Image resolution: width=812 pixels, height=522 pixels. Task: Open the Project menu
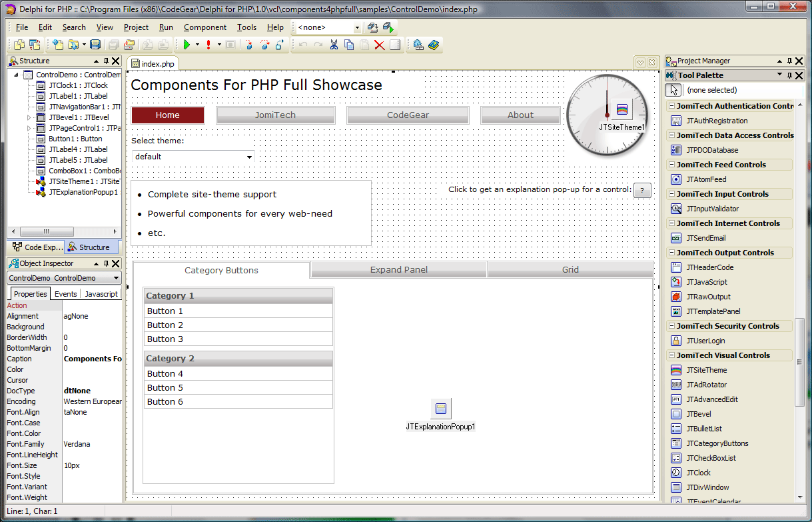pyautogui.click(x=136, y=27)
